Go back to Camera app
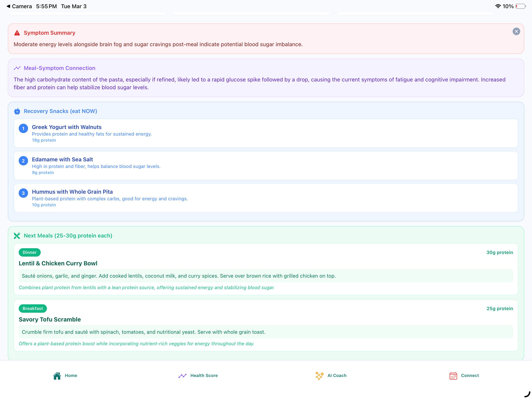 tap(19, 6)
